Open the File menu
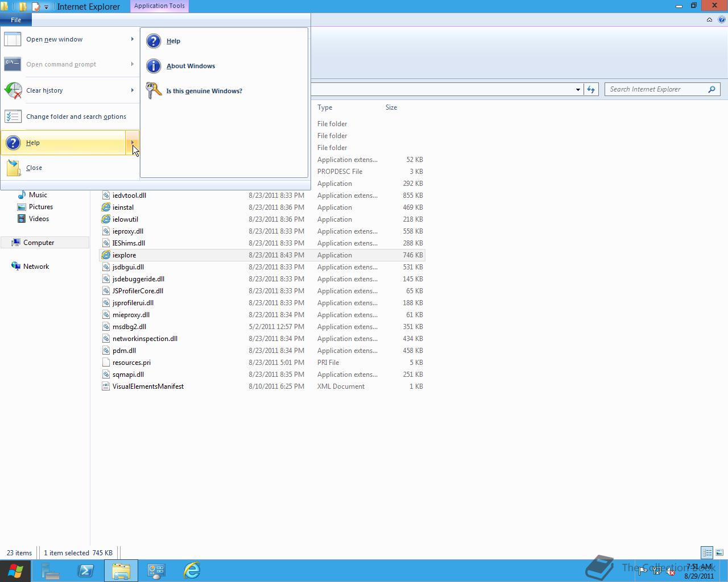Viewport: 728px width, 582px height. point(16,20)
